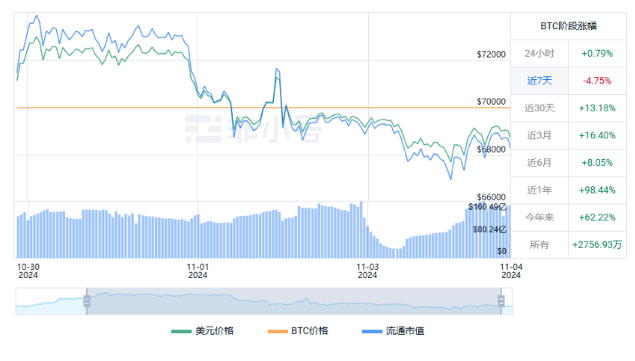Click the tallest volume bar near 11-03

(361, 230)
